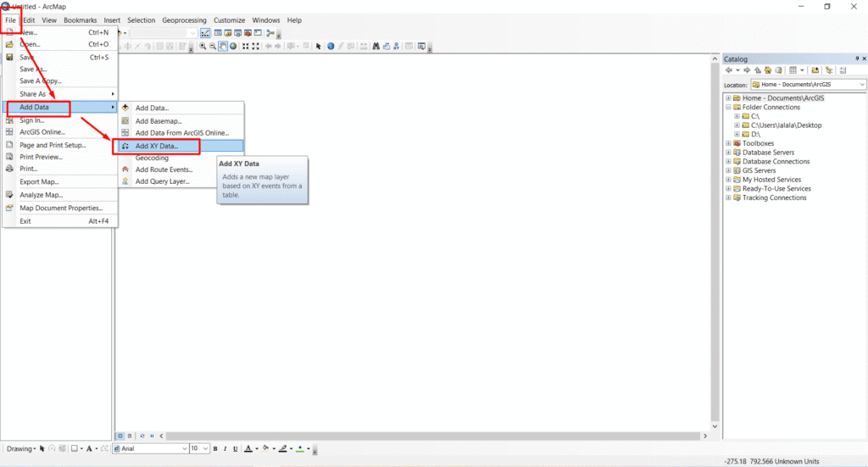The height and width of the screenshot is (467, 868).
Task: Choose the Select Elements arrow tool
Action: [x=319, y=47]
